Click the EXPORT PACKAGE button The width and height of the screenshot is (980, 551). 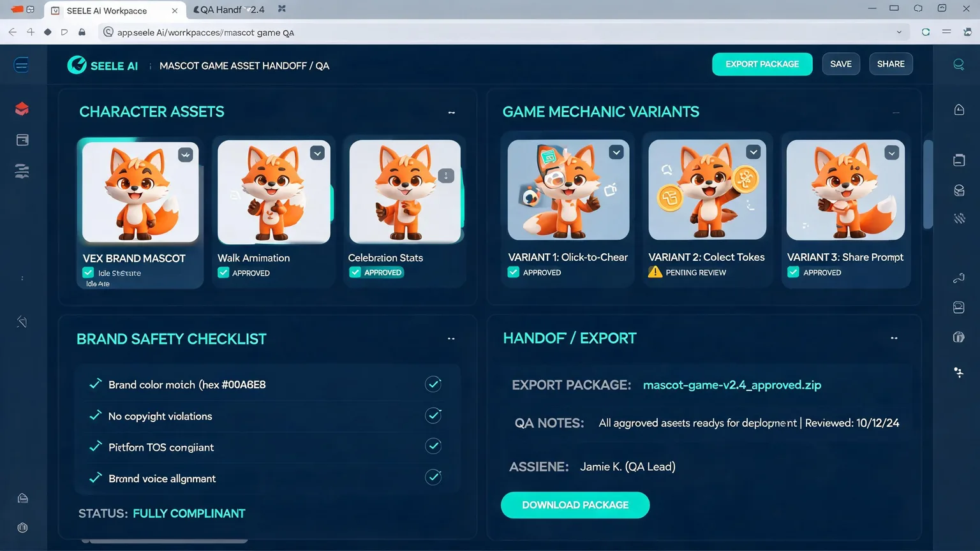762,64
